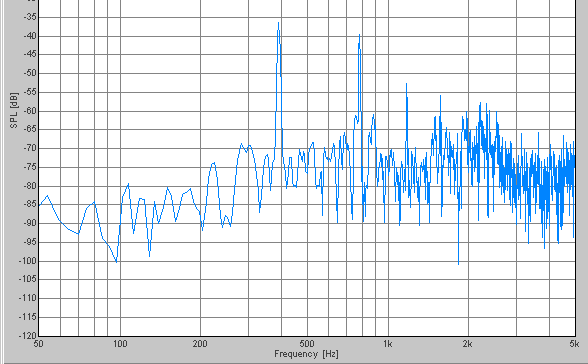The height and width of the screenshot is (364, 588).
Task: Click the '-100' SPL axis label
Action: tap(28, 261)
